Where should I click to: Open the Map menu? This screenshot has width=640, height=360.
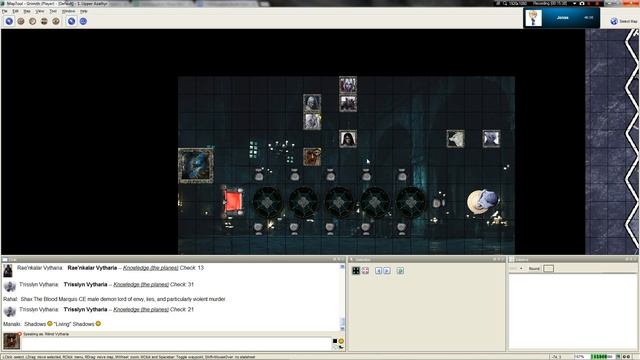pyautogui.click(x=27, y=11)
